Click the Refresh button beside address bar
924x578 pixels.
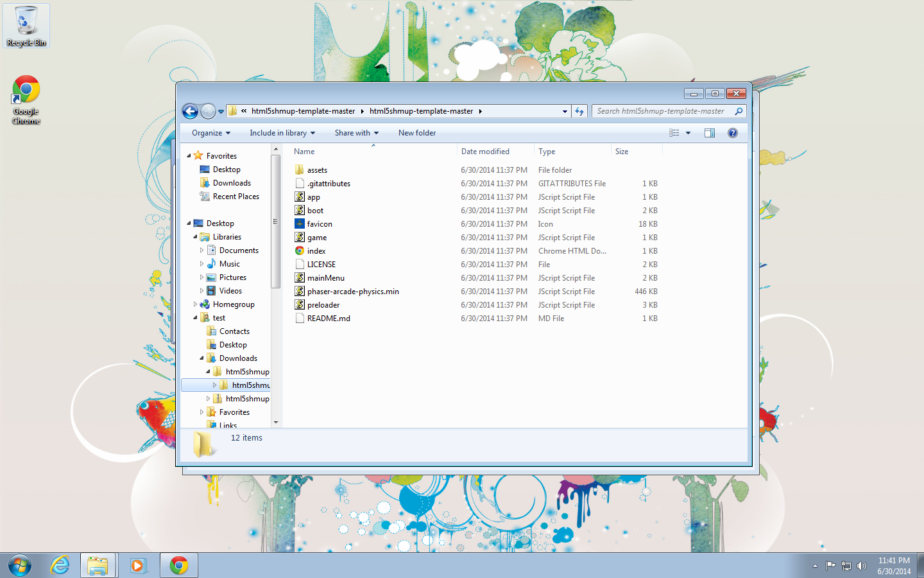[579, 111]
